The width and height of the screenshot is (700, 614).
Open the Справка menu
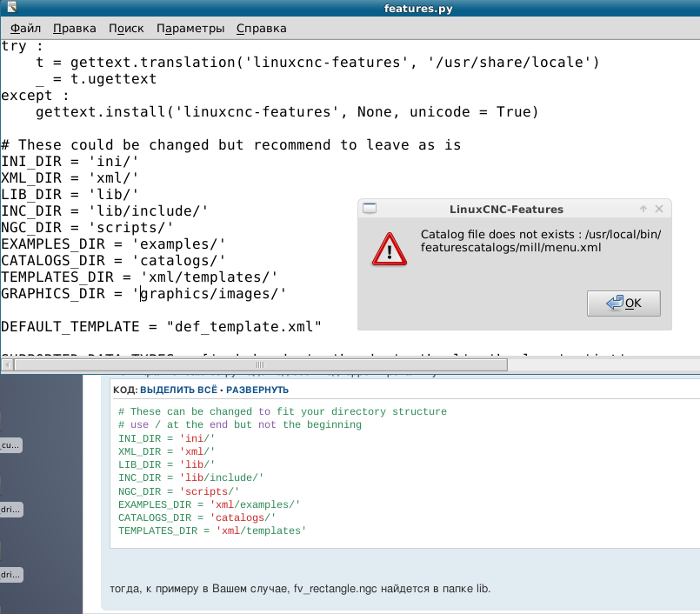261,28
